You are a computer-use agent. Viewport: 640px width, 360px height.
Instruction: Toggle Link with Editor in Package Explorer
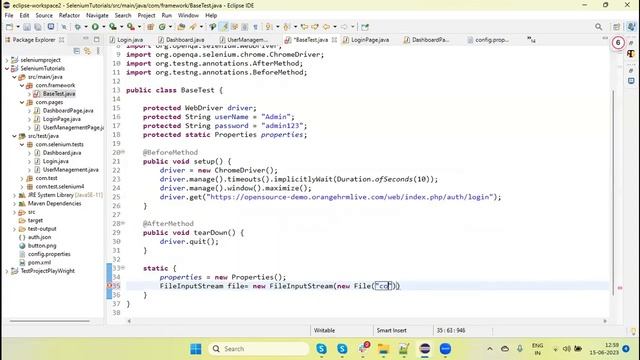click(87, 51)
